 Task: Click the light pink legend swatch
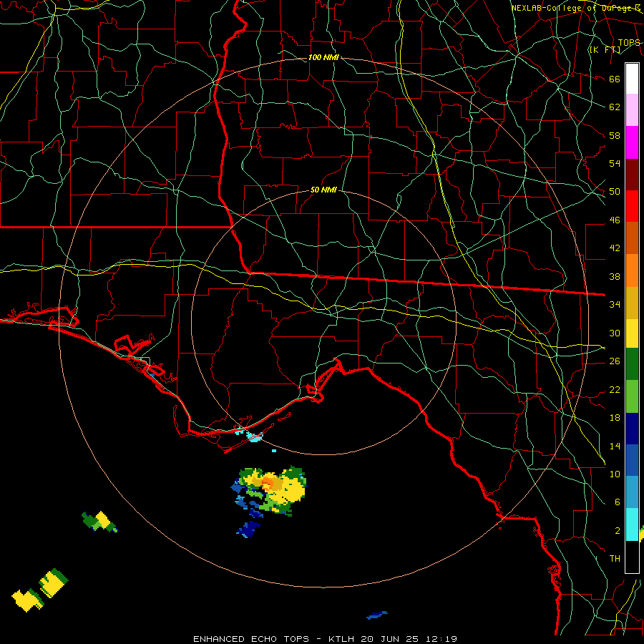tap(632, 110)
